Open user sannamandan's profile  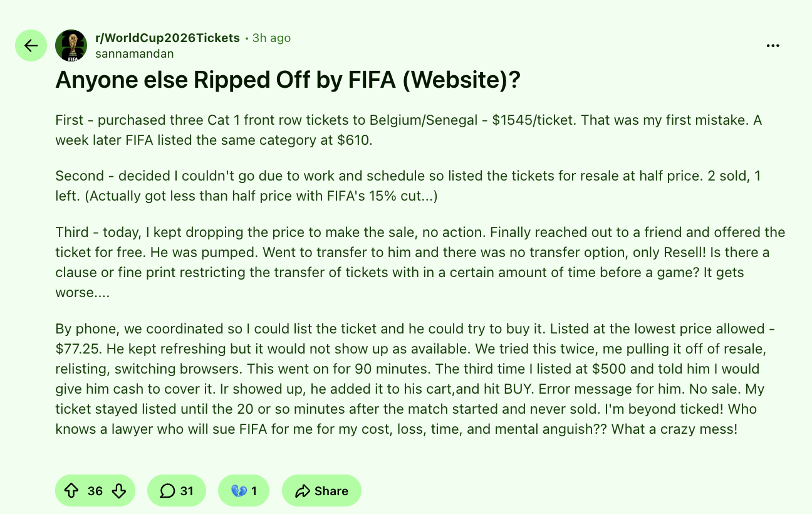(x=135, y=54)
